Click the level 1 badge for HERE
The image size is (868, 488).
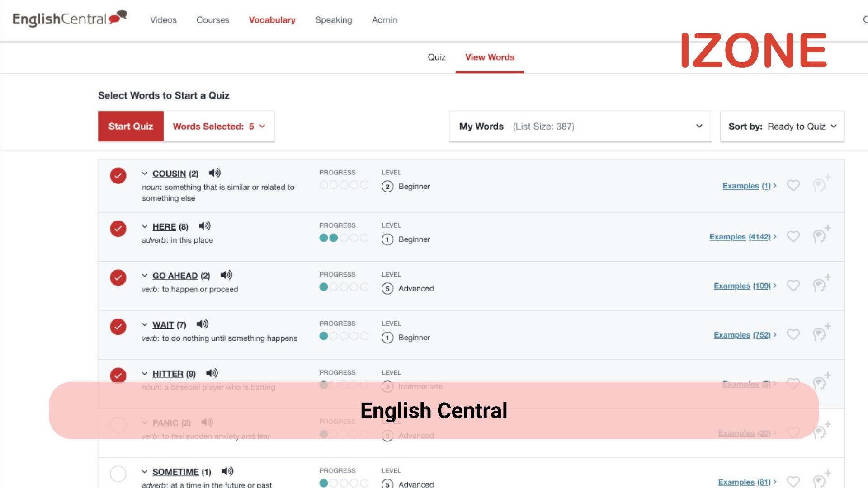(387, 239)
